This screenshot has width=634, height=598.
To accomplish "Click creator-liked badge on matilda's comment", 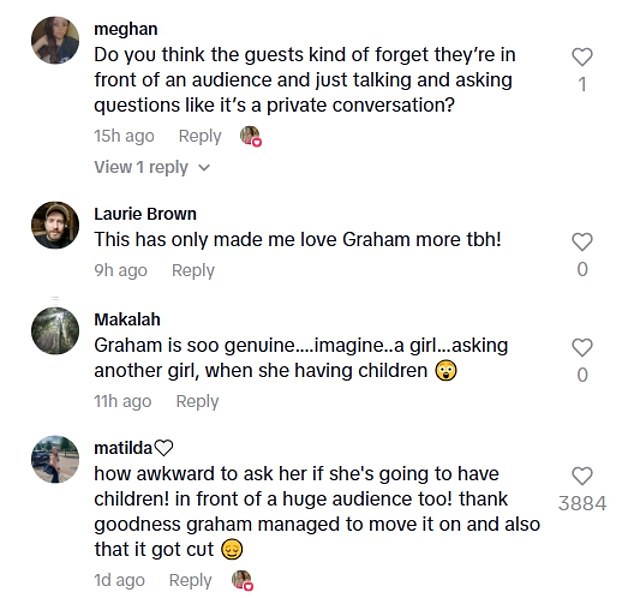I will coord(241,580).
